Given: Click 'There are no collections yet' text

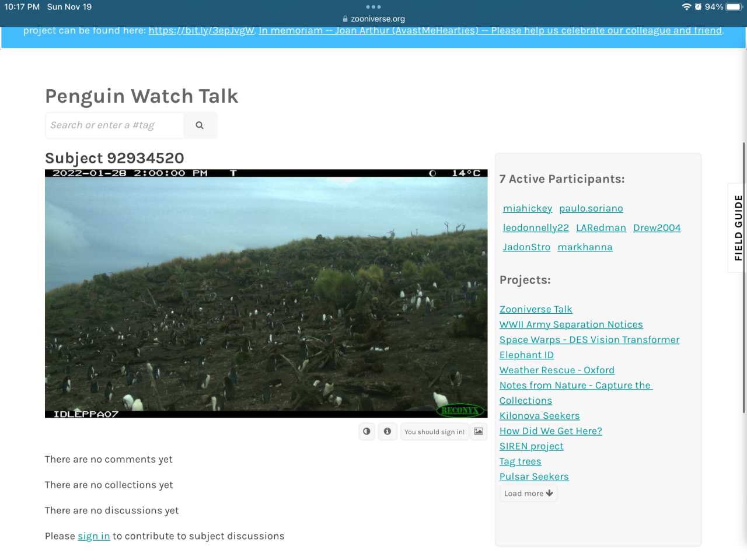Looking at the screenshot, I should point(109,485).
